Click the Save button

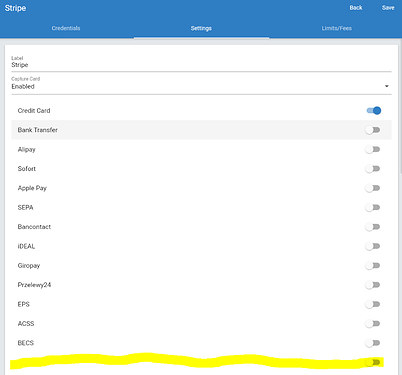click(388, 8)
